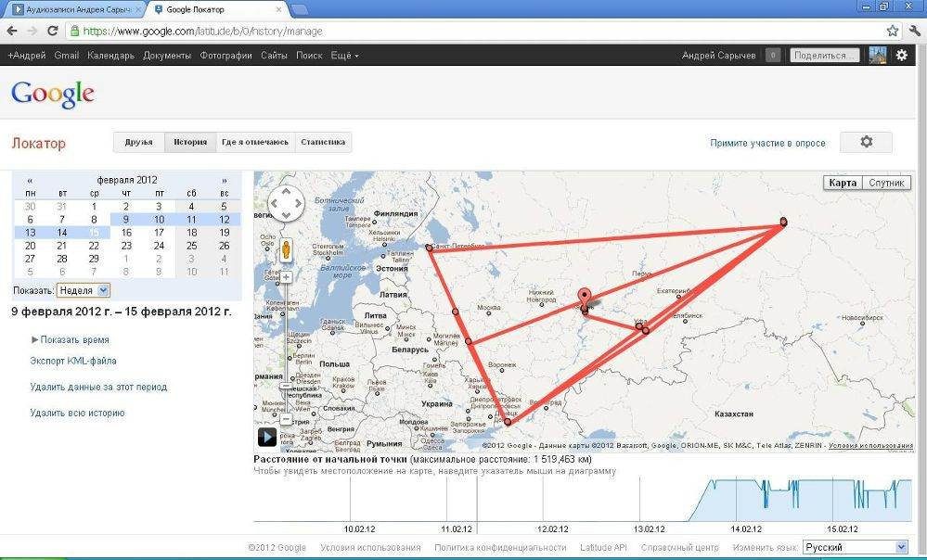Close the Google Локатор tab

[x=279, y=9]
